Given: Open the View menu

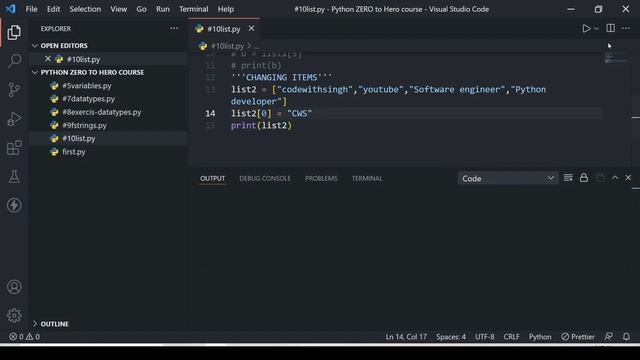Looking at the screenshot, I should click(118, 9).
